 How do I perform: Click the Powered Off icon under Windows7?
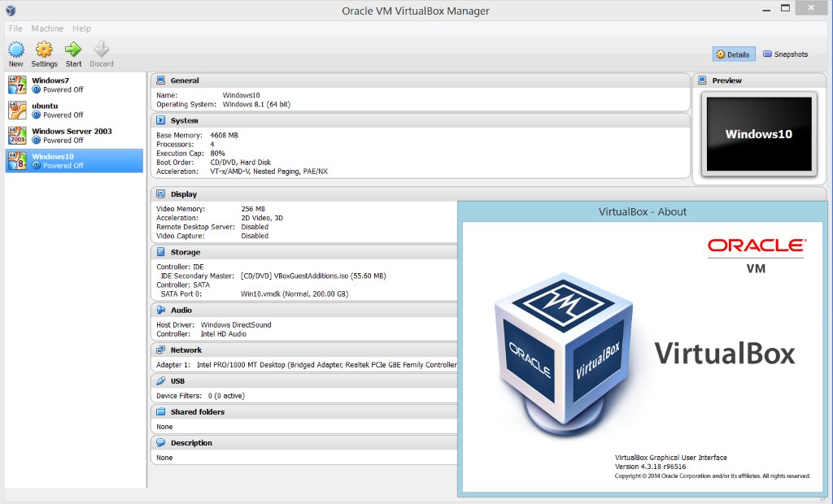pyautogui.click(x=36, y=89)
